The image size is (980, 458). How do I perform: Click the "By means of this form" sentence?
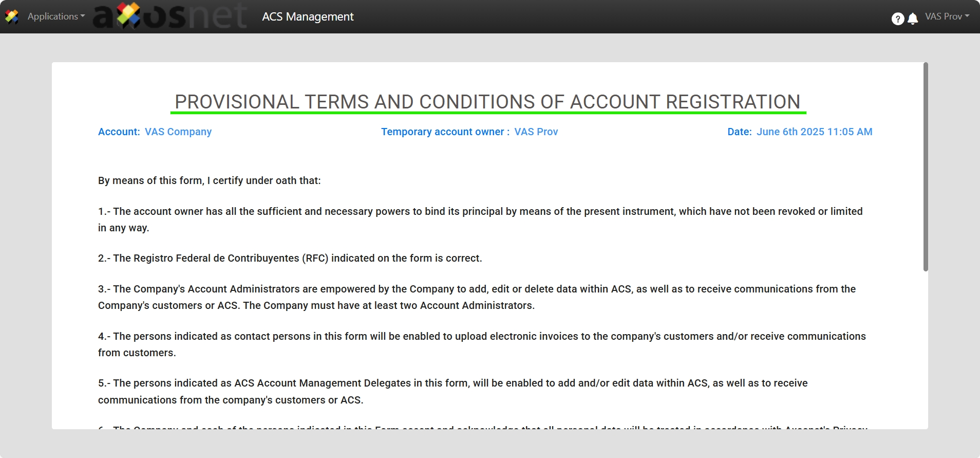tap(209, 180)
